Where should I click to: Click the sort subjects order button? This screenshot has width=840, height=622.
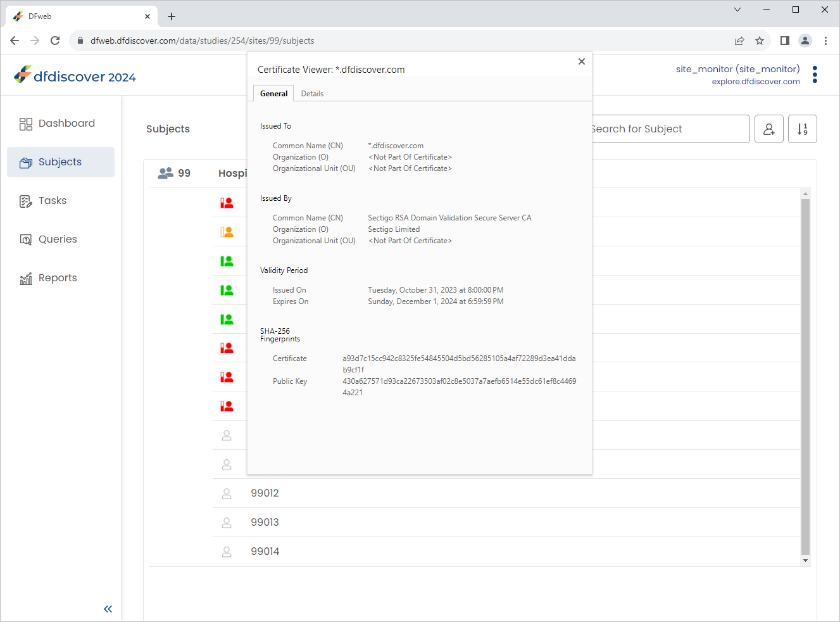(x=803, y=129)
